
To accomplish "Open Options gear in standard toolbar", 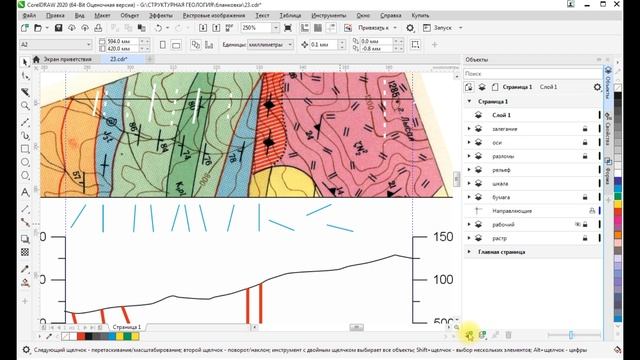I will (410, 28).
